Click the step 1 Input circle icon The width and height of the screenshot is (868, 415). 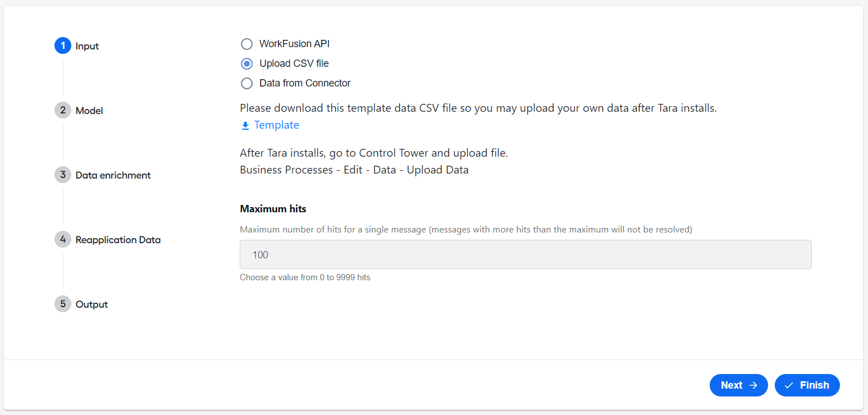[63, 45]
